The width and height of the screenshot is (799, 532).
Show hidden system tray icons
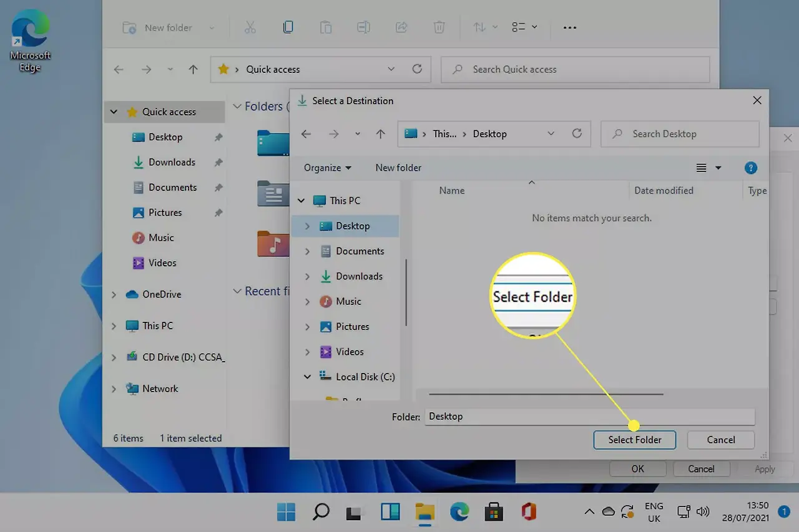pyautogui.click(x=589, y=512)
